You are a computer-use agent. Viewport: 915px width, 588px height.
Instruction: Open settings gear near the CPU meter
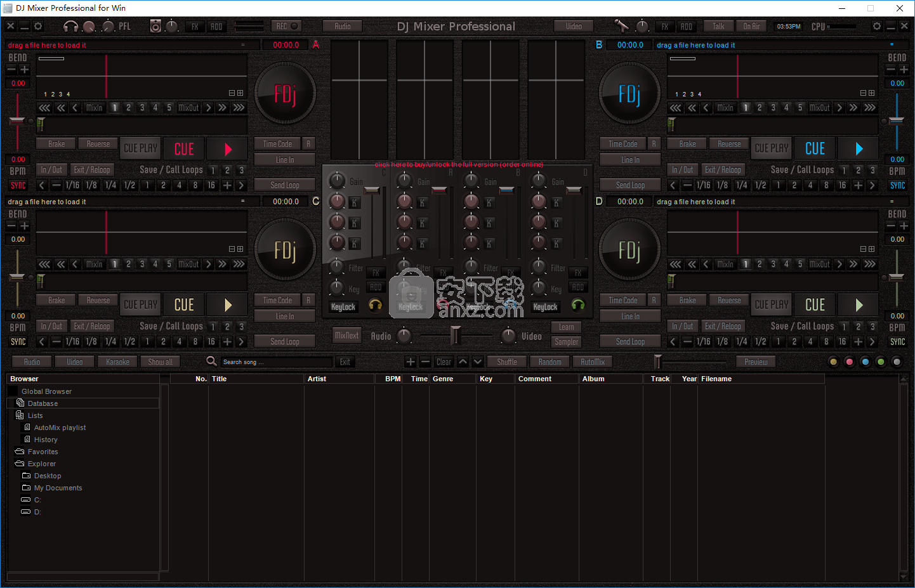[x=877, y=26]
